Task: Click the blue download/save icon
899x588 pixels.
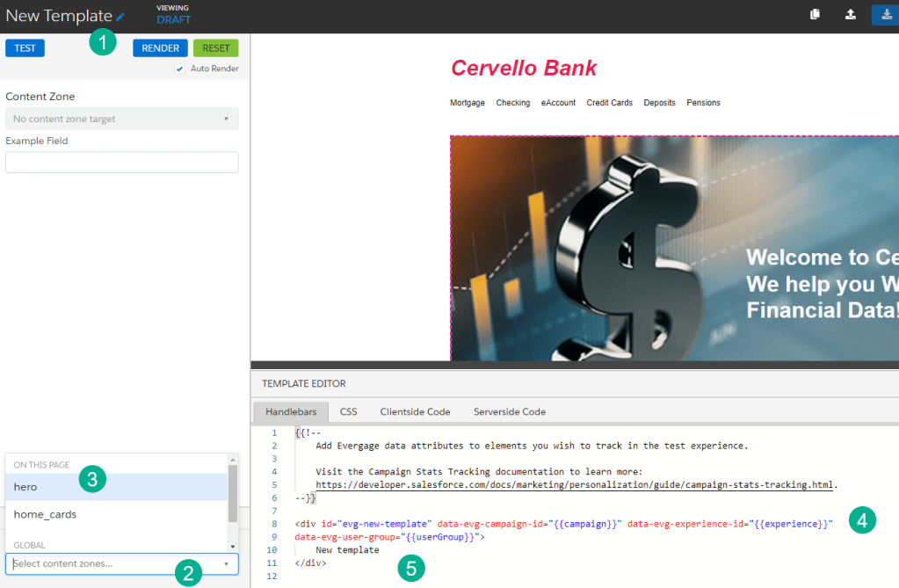Action: (x=886, y=14)
